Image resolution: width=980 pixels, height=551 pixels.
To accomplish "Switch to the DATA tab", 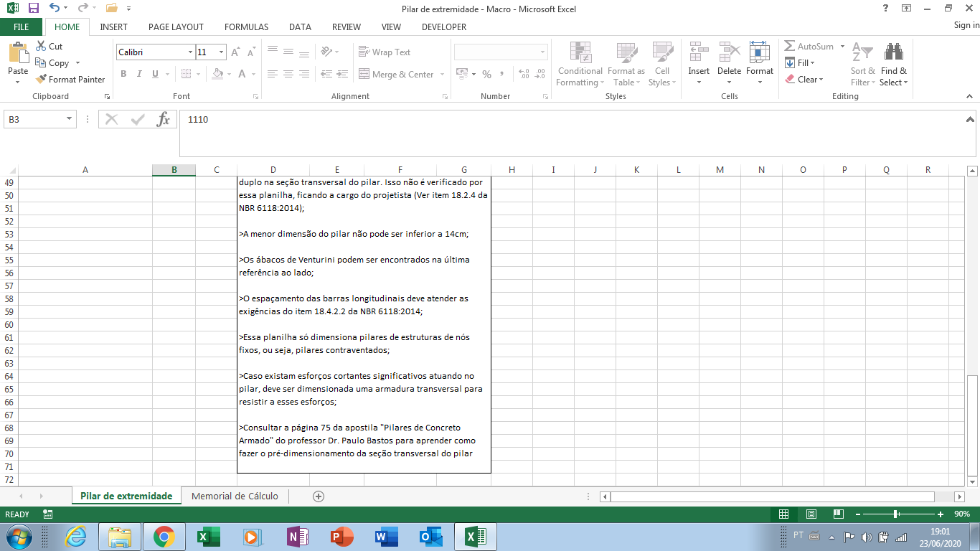I will point(300,27).
